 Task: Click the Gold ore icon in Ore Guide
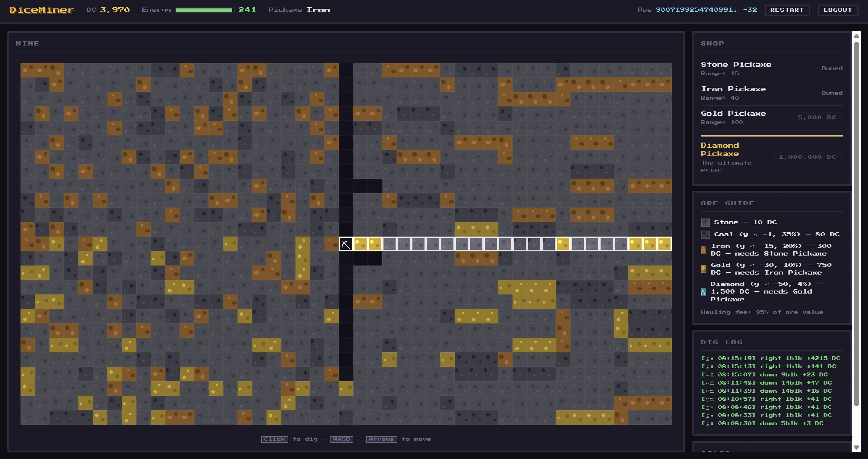704,269
